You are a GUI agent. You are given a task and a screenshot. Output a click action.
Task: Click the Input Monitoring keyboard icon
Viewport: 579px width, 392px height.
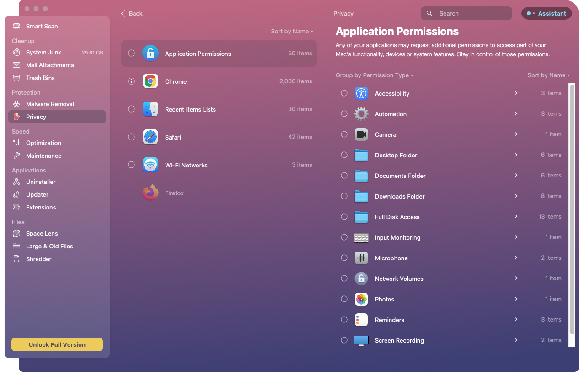tap(361, 238)
